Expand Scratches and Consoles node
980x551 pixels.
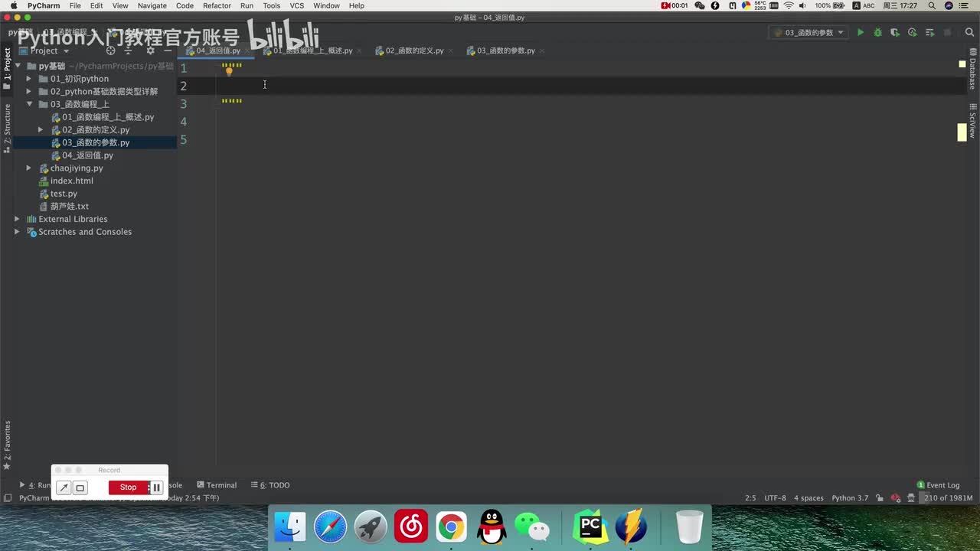tap(17, 232)
